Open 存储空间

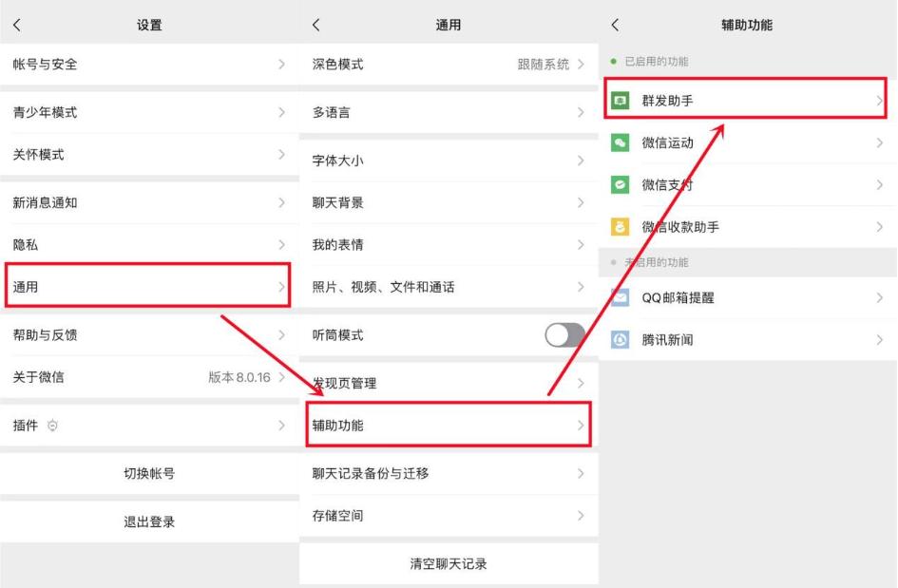click(x=449, y=516)
